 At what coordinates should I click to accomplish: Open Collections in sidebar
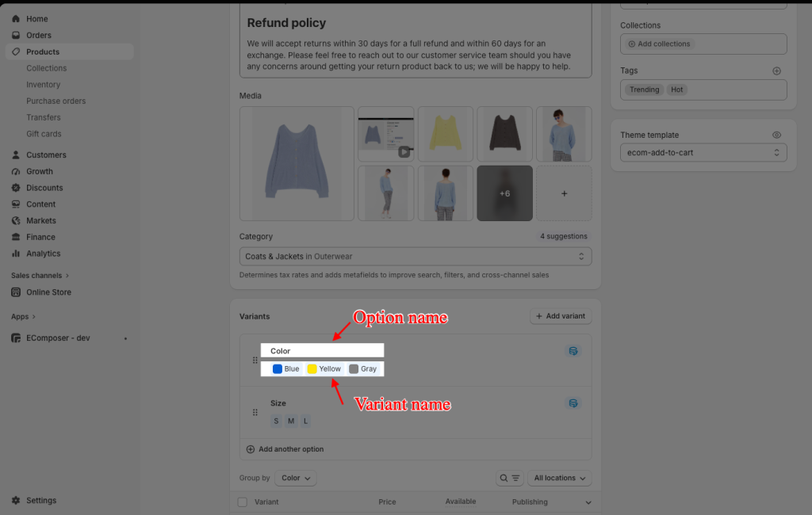(x=47, y=68)
